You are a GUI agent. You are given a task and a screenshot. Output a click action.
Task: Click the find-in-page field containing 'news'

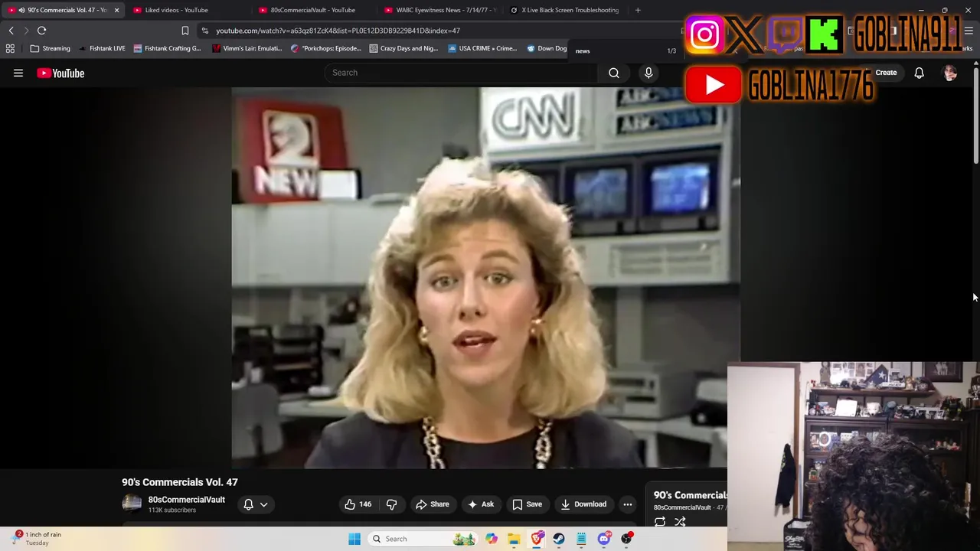pos(616,51)
